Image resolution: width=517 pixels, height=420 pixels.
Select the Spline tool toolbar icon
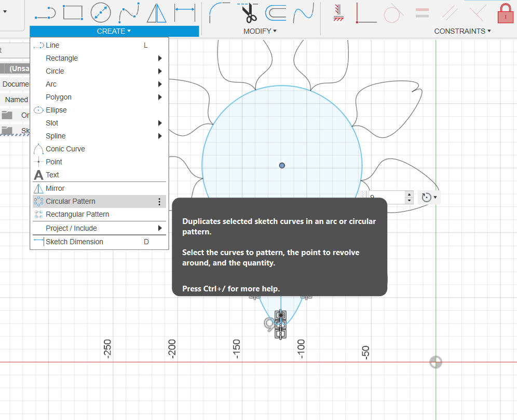[x=129, y=13]
